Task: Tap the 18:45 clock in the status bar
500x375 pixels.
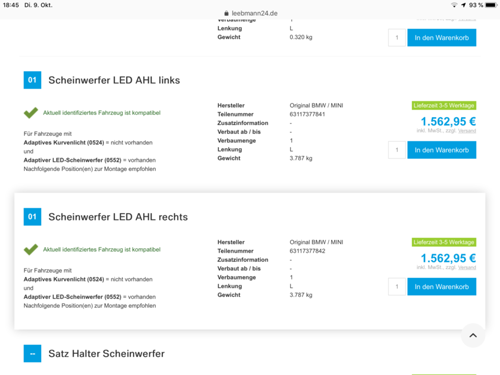Action: (11, 5)
